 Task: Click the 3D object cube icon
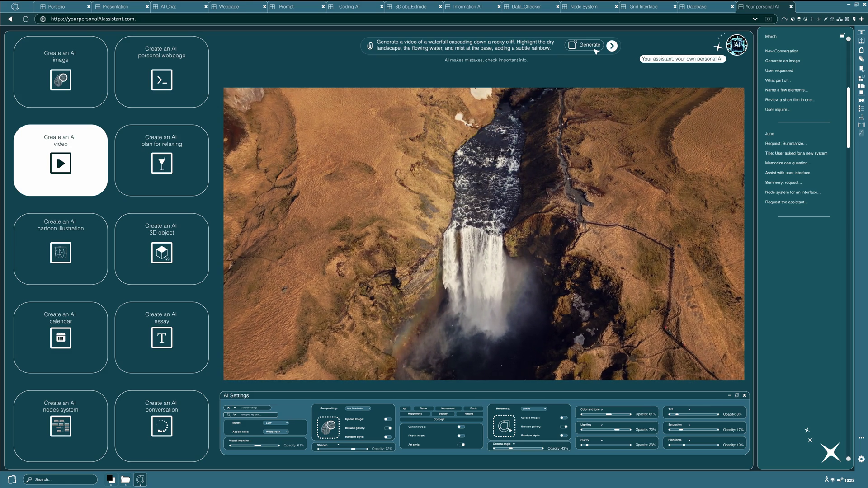pyautogui.click(x=161, y=253)
